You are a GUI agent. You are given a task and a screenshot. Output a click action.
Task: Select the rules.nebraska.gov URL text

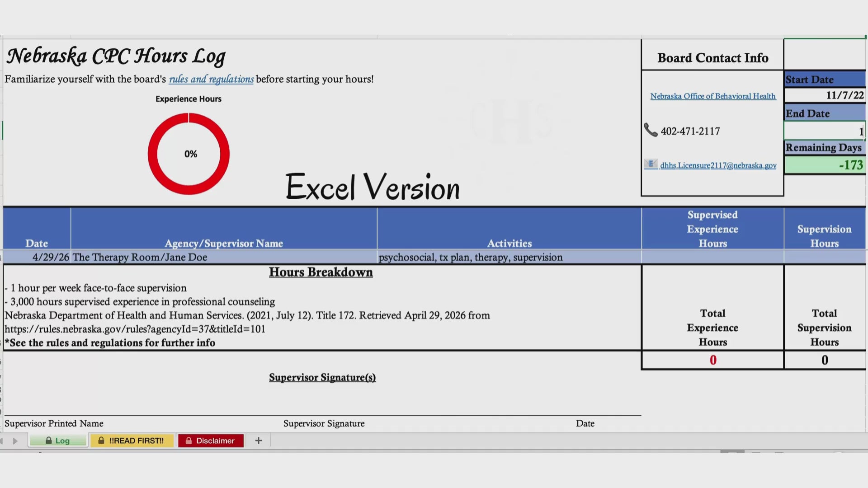pos(135,329)
